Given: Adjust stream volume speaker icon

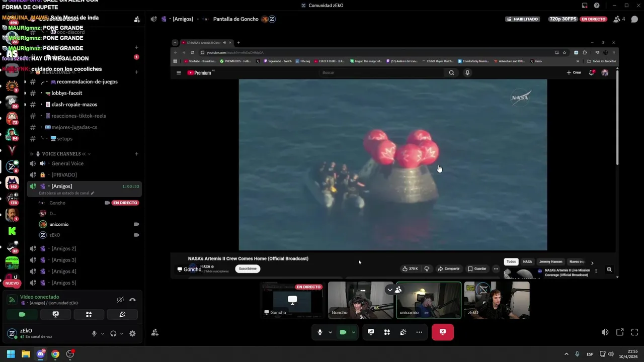Looking at the screenshot, I should 605,332.
